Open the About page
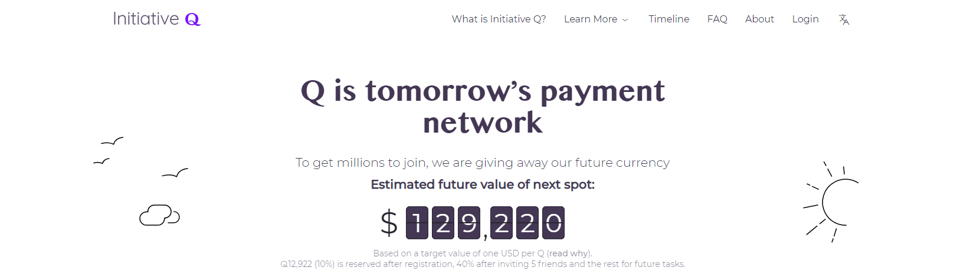The image size is (980, 277). point(759,19)
